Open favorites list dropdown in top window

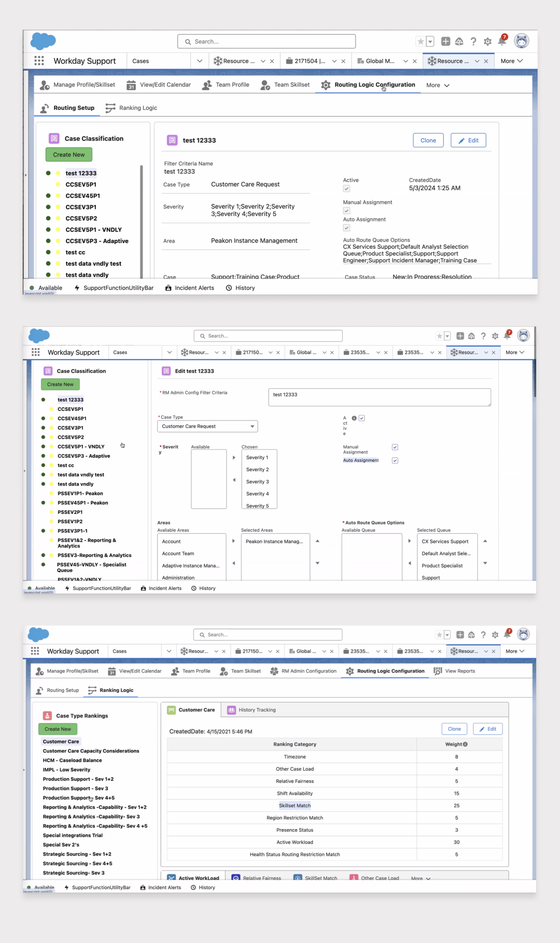(430, 41)
